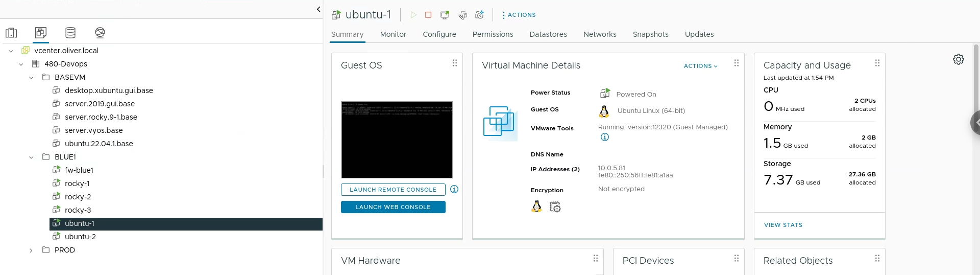
Task: Open the Snapshots tab
Action: click(650, 34)
